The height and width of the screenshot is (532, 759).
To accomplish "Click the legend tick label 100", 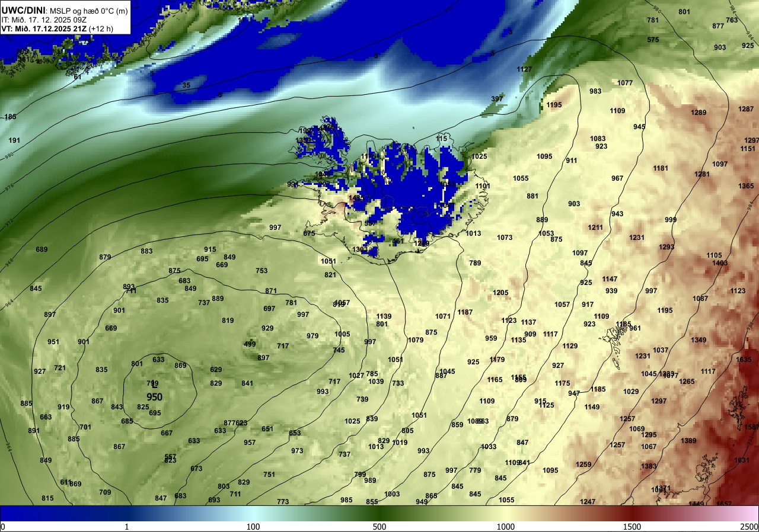I will coord(253,527).
